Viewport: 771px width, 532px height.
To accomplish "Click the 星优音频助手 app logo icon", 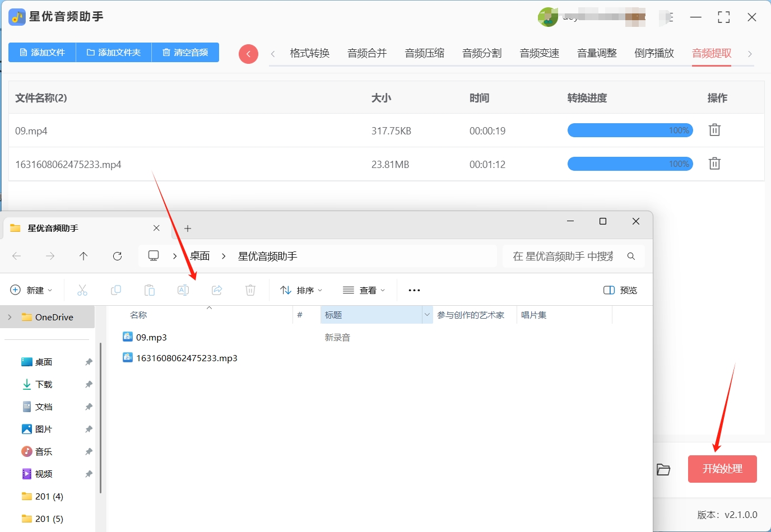I will click(x=17, y=17).
